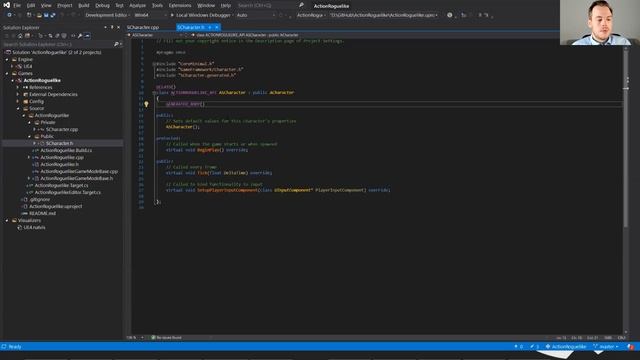Close the SCharacter.h tab
Viewport: 640px width, 360px height.
217,27
